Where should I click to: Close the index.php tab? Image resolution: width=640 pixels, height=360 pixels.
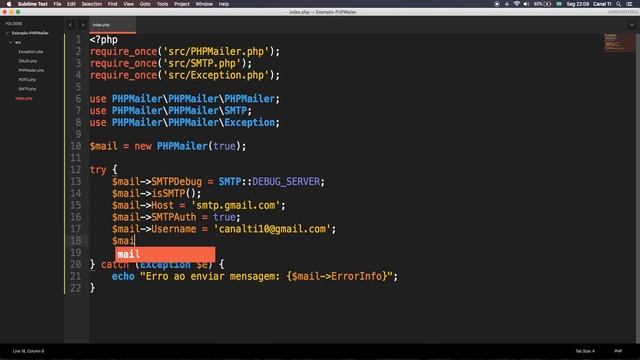(130, 25)
